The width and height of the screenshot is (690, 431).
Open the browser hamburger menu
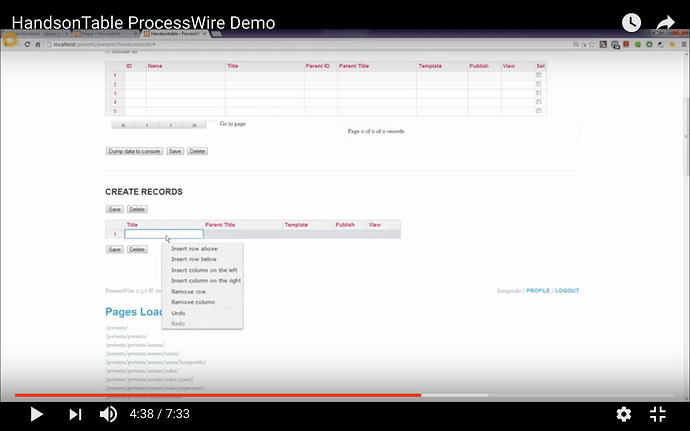tap(684, 44)
